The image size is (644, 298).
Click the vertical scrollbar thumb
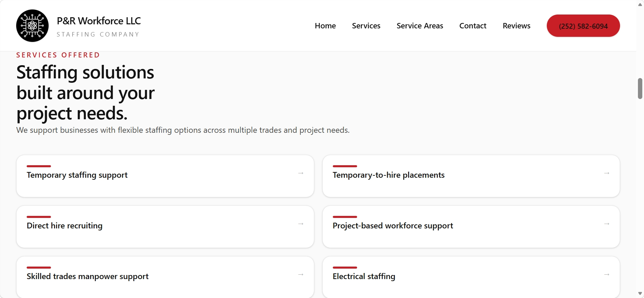click(640, 89)
